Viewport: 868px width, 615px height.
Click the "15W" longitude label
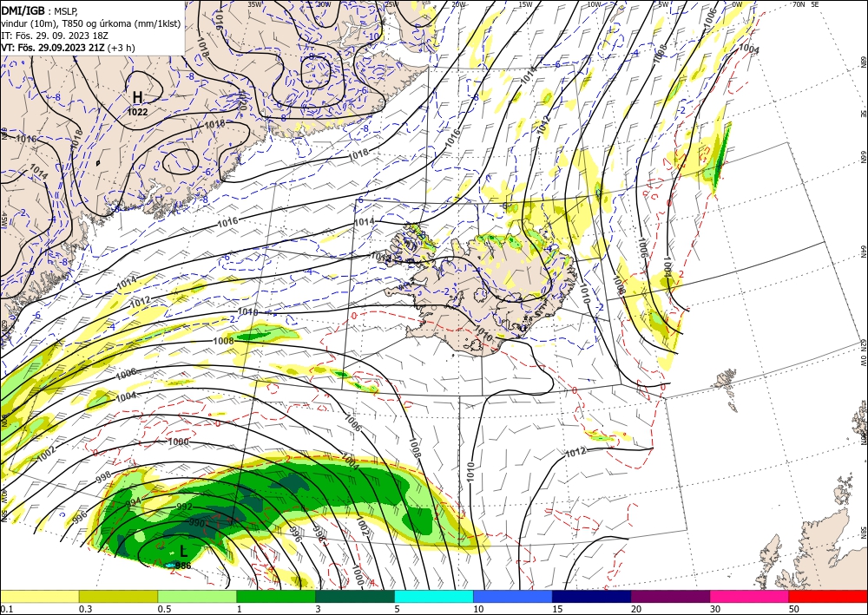pos(525,4)
